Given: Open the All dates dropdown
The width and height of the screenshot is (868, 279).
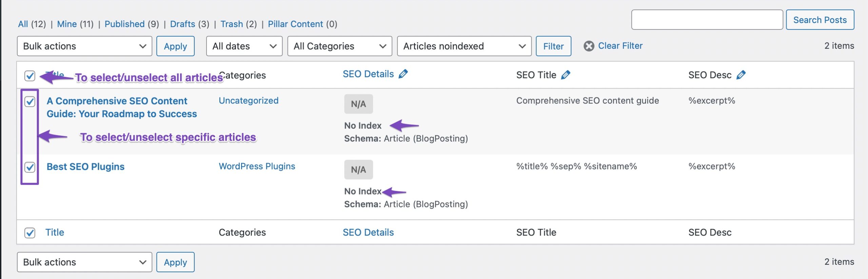Looking at the screenshot, I should 244,46.
